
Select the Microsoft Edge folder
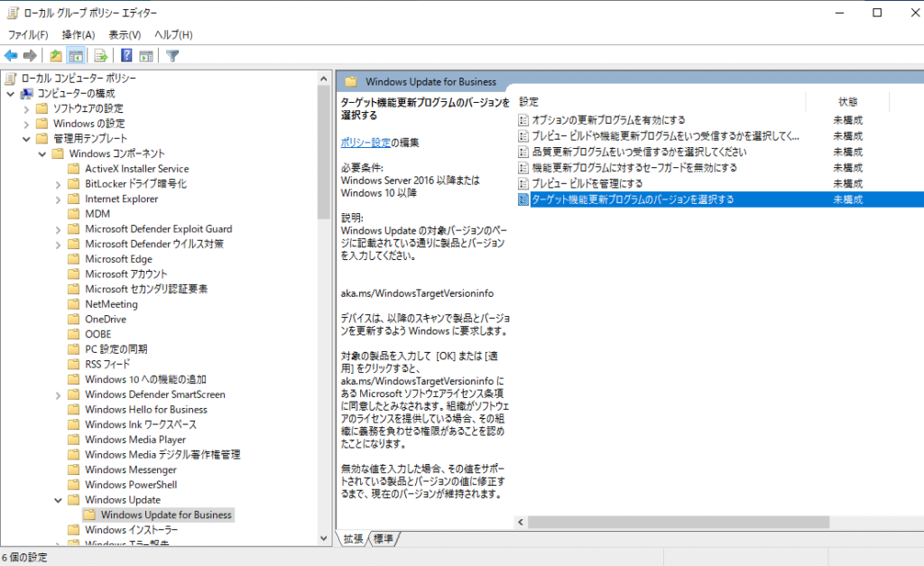pos(118,259)
